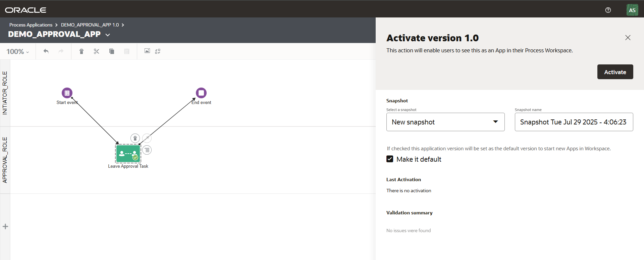Click the circular trash icon above the task

[135, 138]
